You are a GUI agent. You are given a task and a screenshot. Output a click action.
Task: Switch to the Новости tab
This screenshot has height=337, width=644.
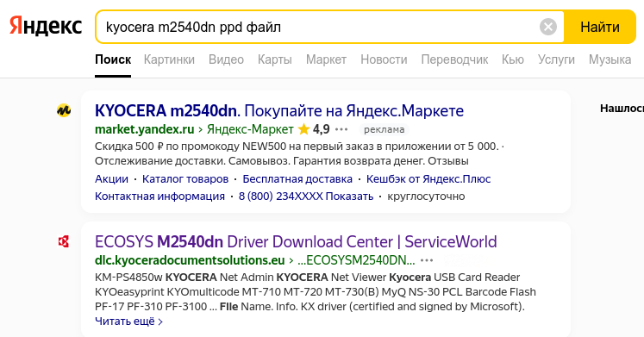[x=384, y=59]
